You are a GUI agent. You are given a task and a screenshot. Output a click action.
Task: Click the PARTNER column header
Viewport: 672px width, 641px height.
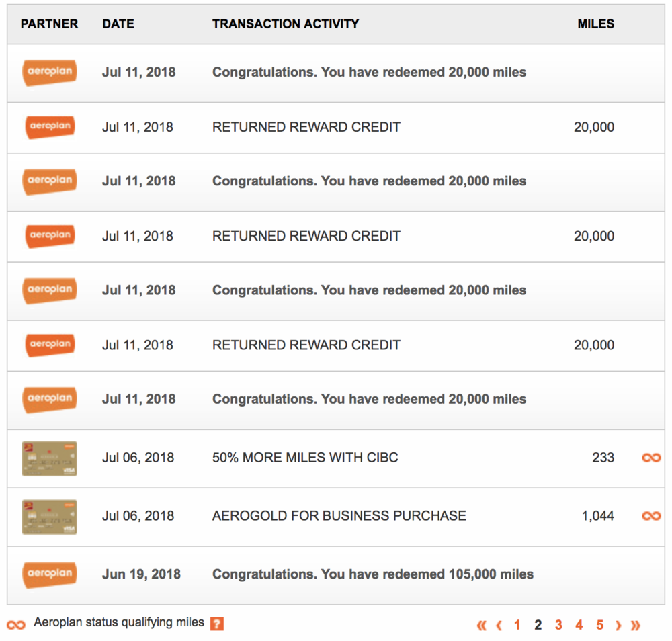click(50, 24)
